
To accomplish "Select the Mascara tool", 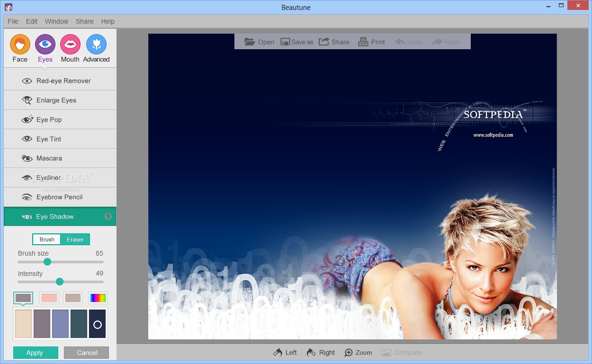I will [60, 159].
